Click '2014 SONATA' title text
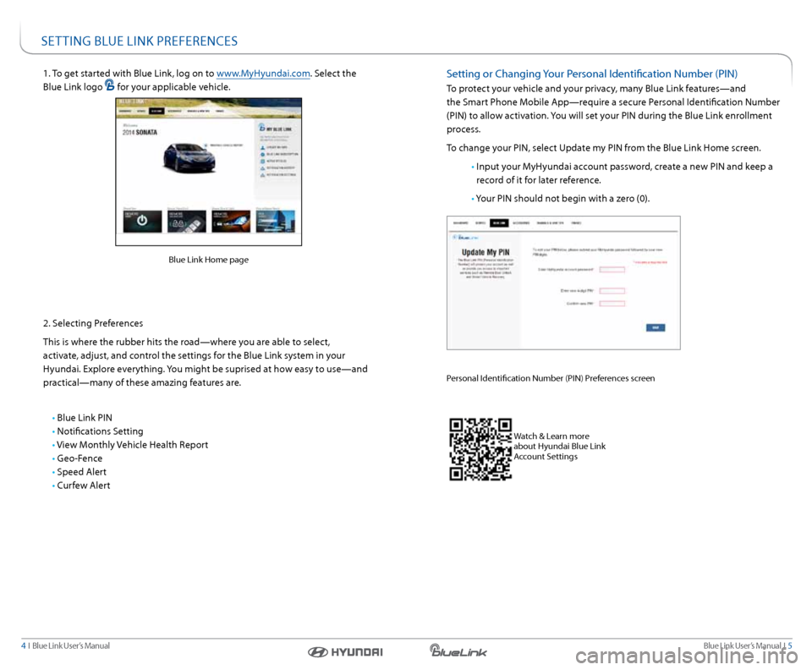 coord(140,132)
